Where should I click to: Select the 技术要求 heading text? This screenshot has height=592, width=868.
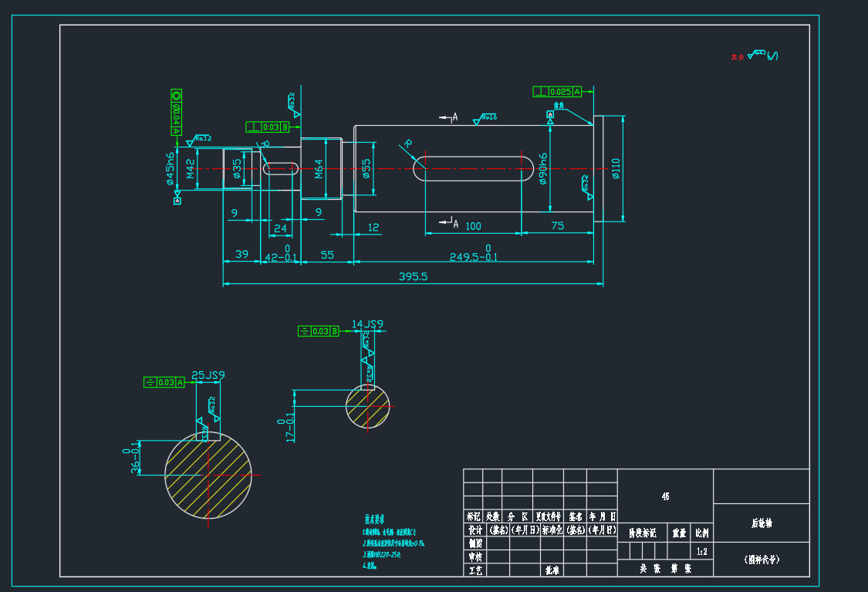(374, 519)
